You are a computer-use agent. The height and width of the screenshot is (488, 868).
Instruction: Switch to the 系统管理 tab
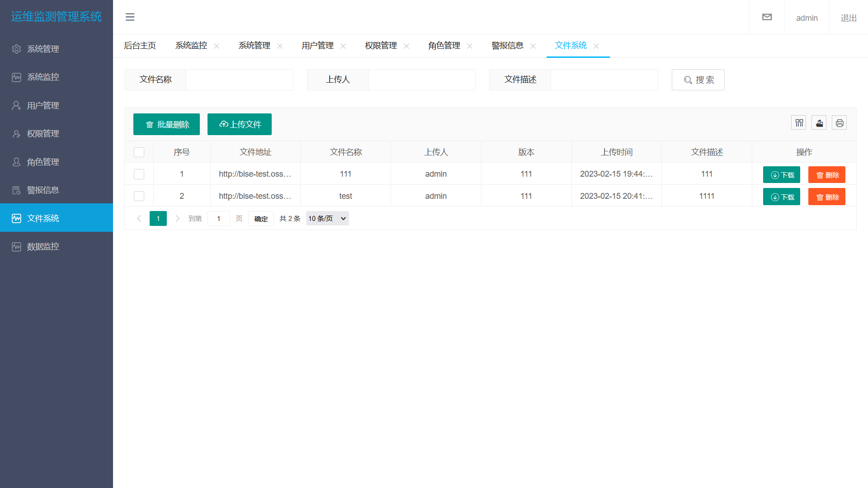(x=255, y=46)
